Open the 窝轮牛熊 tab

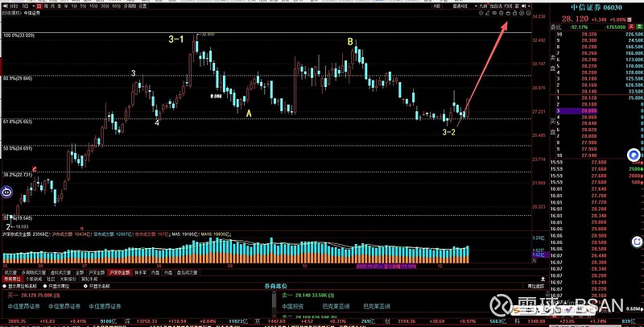(89, 279)
